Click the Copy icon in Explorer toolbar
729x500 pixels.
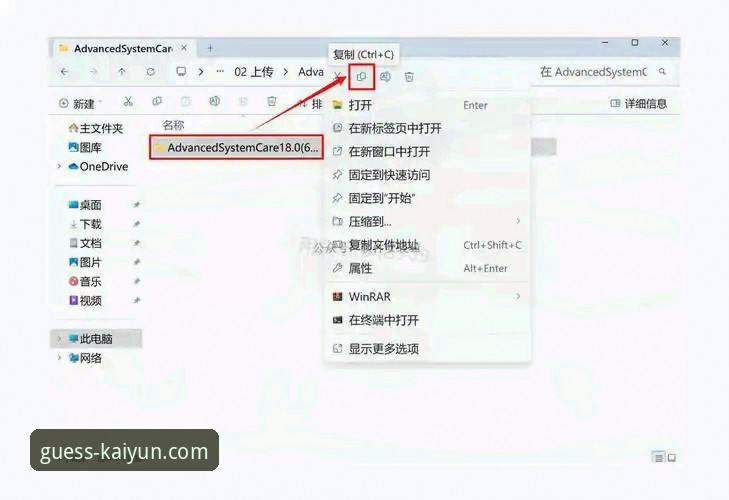pos(157,101)
